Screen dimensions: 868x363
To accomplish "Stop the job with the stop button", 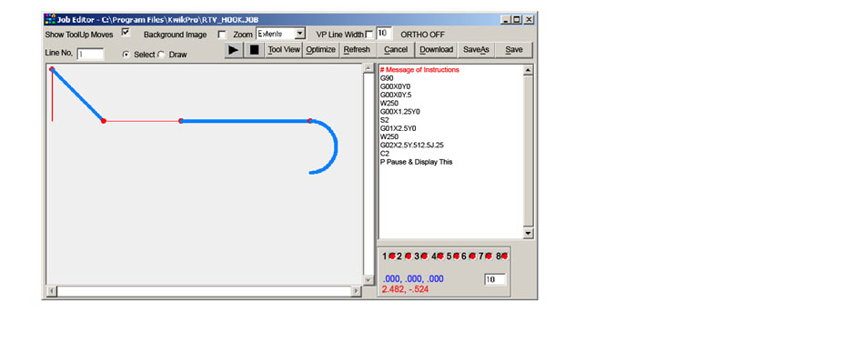I will tap(254, 50).
